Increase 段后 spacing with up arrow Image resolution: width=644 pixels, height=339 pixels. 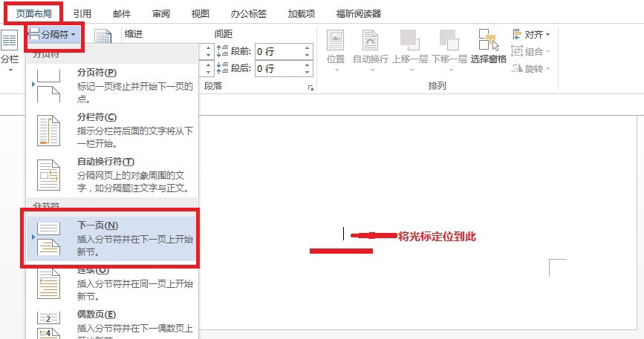coord(308,65)
